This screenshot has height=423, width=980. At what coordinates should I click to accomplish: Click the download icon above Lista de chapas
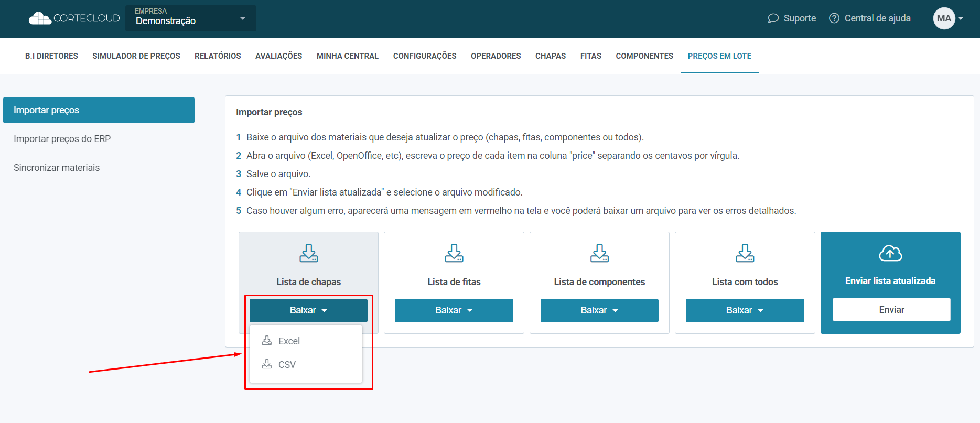pyautogui.click(x=308, y=253)
